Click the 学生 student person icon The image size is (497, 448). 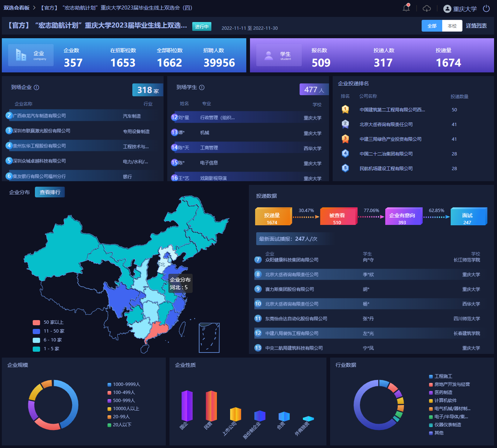coord(269,55)
